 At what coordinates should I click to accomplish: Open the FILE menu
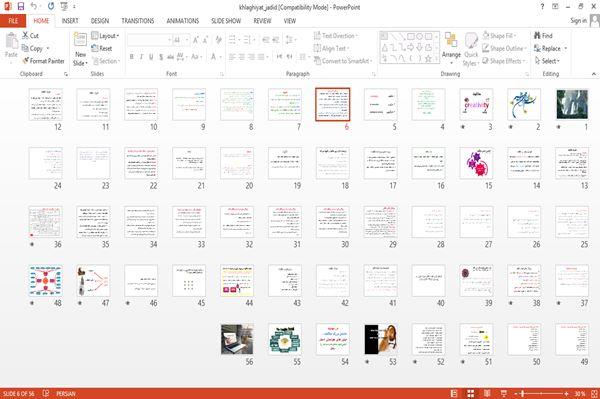[x=13, y=21]
